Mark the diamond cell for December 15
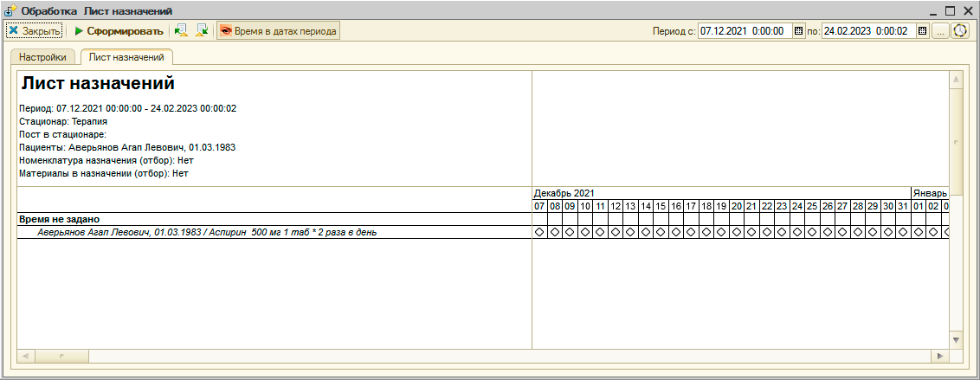 pos(661,232)
